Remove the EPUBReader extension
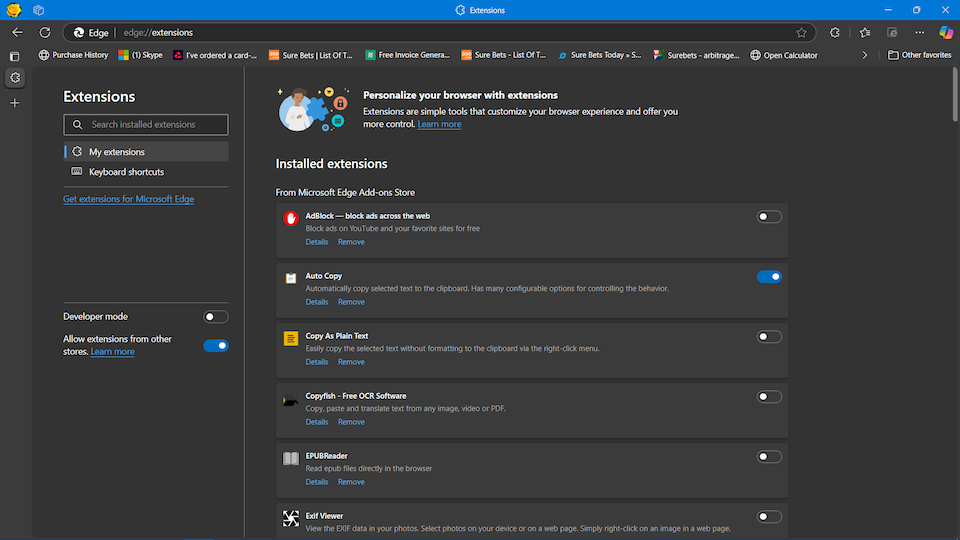 click(x=351, y=482)
